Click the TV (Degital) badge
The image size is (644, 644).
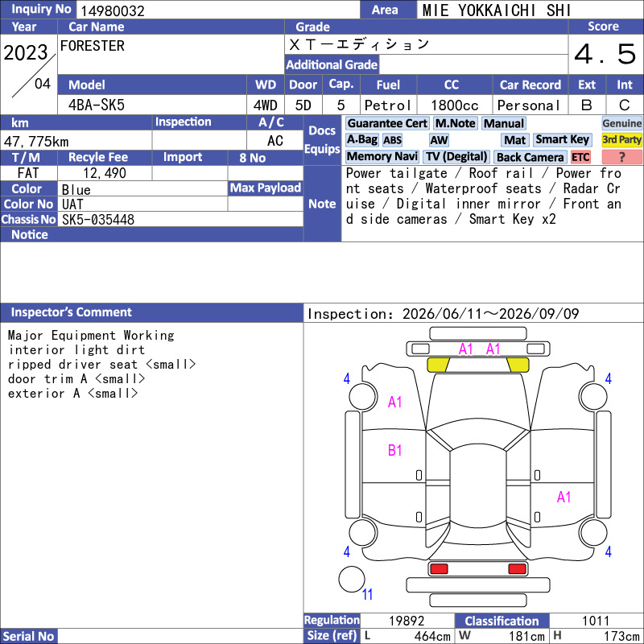[x=456, y=157]
